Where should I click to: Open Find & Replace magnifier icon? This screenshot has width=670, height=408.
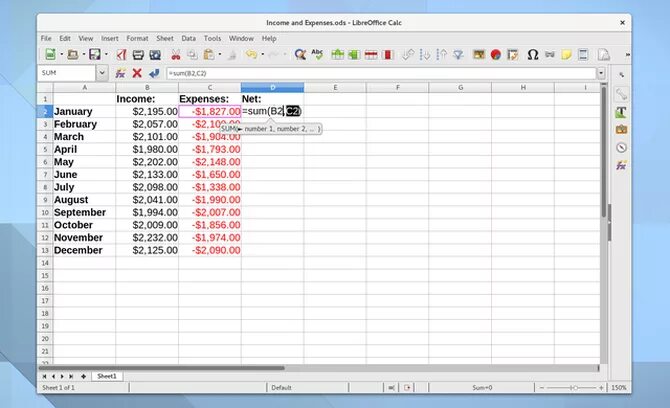click(x=300, y=54)
